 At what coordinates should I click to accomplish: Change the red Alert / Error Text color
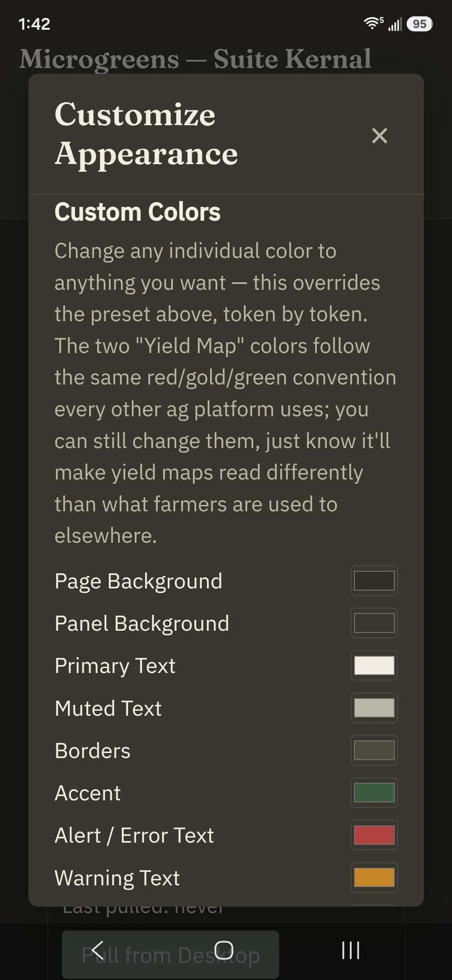pyautogui.click(x=374, y=835)
